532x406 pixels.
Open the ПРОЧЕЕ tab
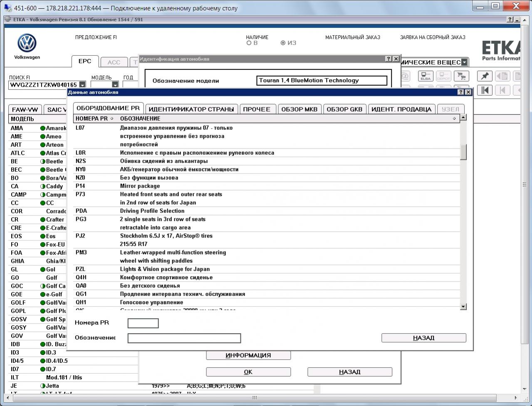coord(257,109)
